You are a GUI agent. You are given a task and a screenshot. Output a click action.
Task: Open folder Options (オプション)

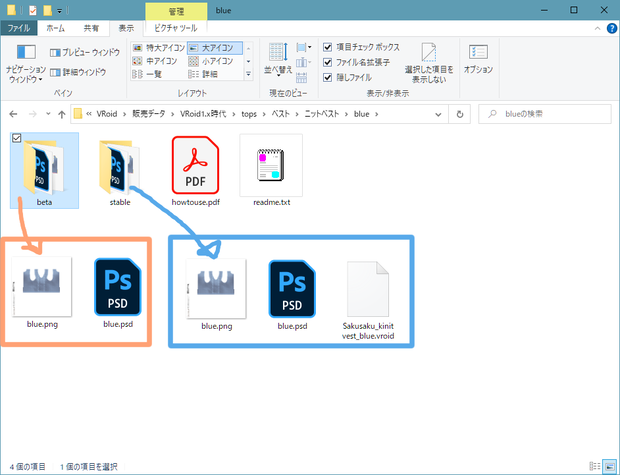478,59
